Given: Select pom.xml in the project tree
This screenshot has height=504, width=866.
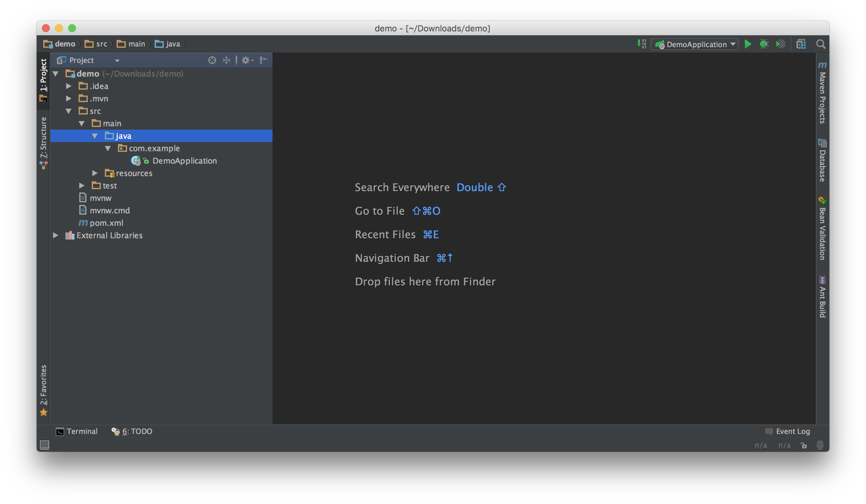Looking at the screenshot, I should click(106, 223).
